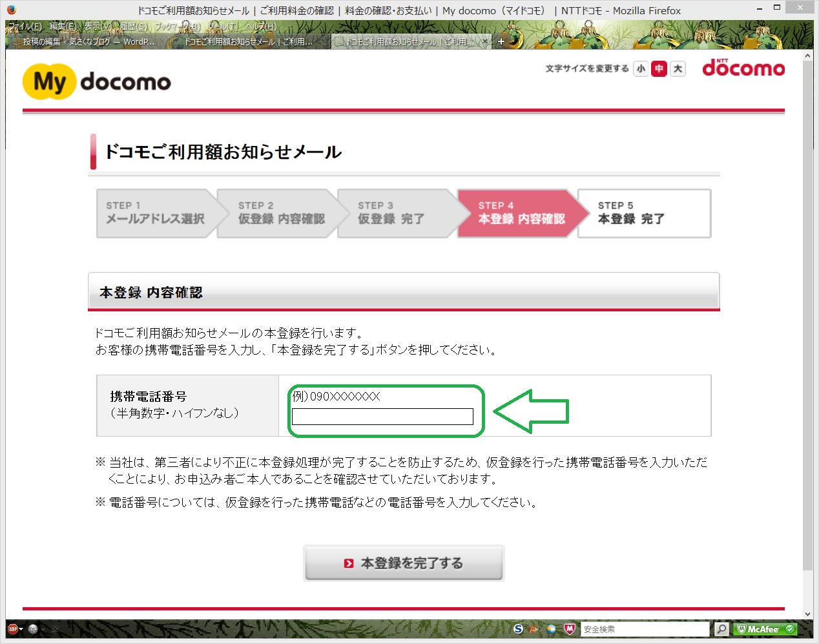Open the ブックマーク(B) menu
The image size is (819, 644).
[178, 26]
